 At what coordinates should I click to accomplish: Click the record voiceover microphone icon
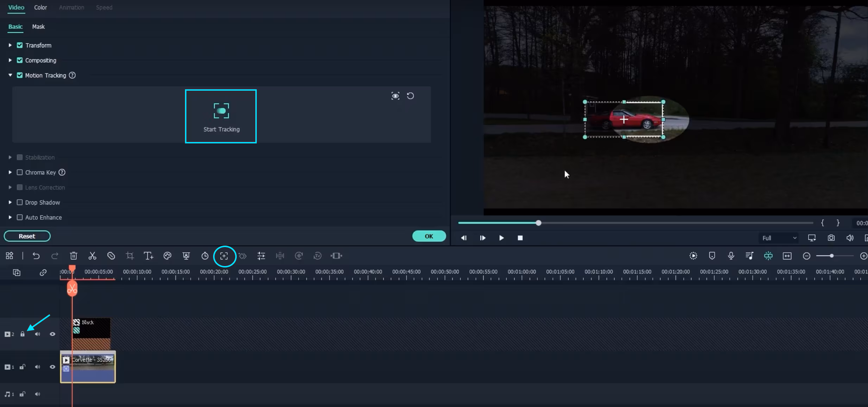731,256
